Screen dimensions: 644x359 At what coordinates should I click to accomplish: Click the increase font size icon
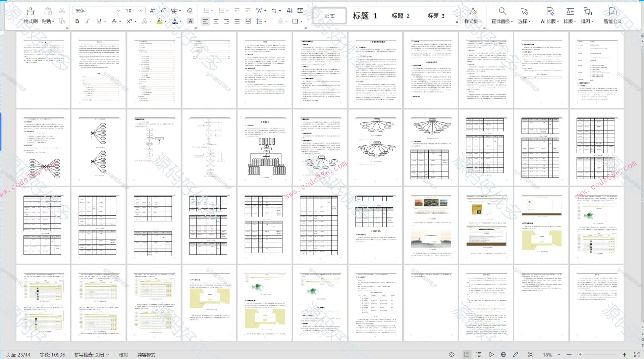tap(153, 11)
